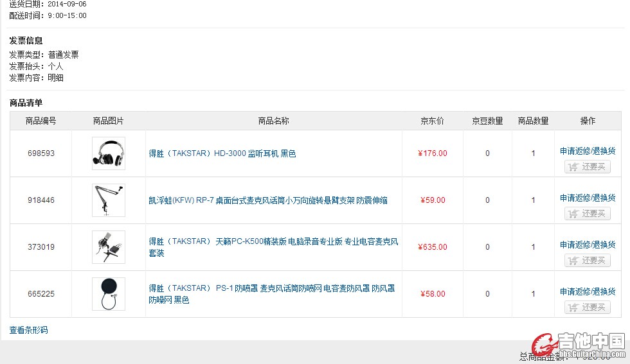The image size is (630, 364).
Task: Click the 操作 column header
Action: [588, 121]
